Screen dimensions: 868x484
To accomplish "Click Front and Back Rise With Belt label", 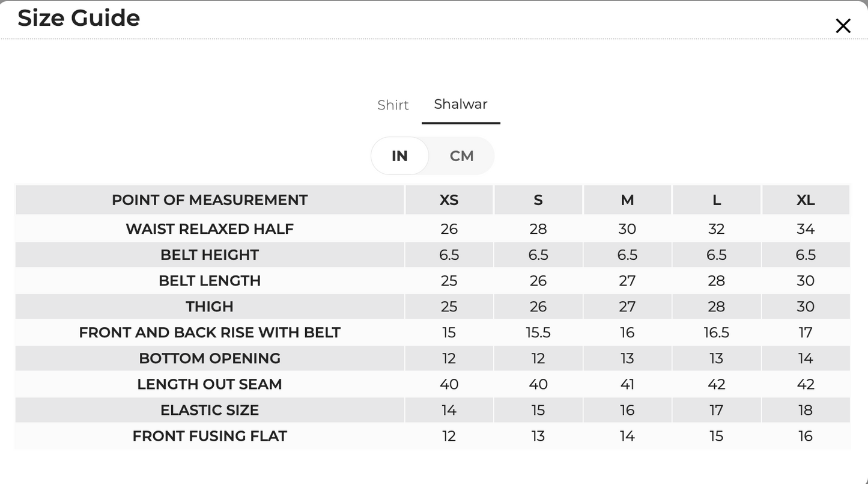I will (210, 332).
